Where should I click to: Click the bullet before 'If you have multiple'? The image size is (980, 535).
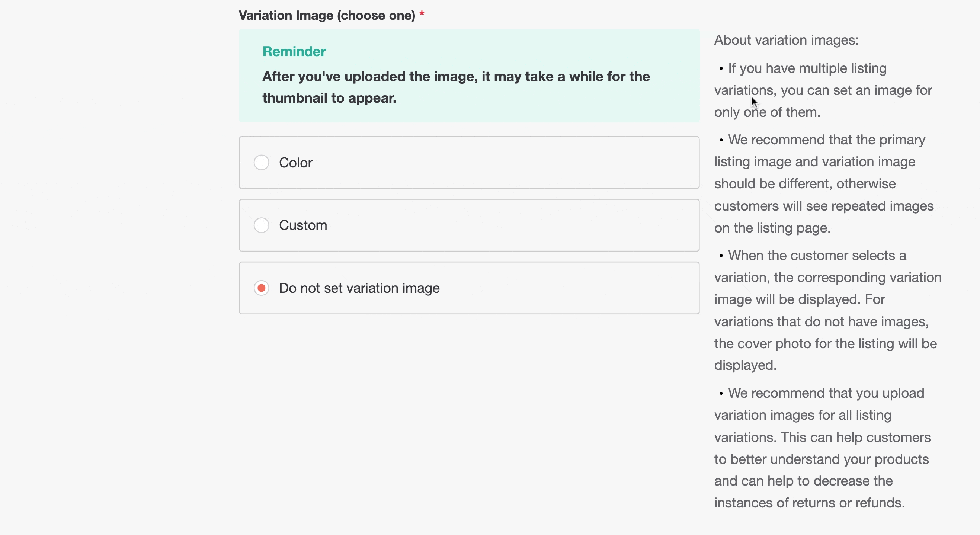tap(721, 69)
